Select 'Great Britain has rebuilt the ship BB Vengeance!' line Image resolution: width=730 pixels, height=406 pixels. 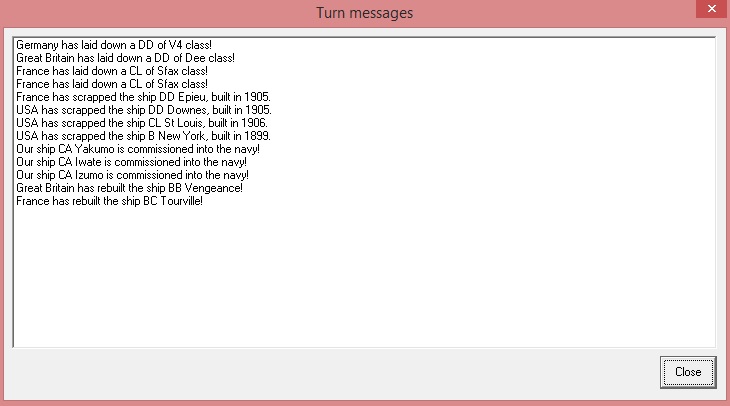(129, 189)
